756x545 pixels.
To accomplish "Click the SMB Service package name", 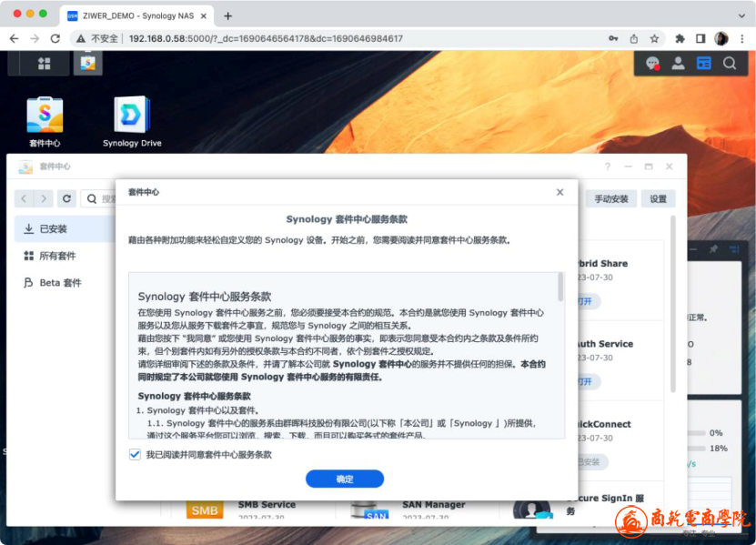I will [267, 504].
